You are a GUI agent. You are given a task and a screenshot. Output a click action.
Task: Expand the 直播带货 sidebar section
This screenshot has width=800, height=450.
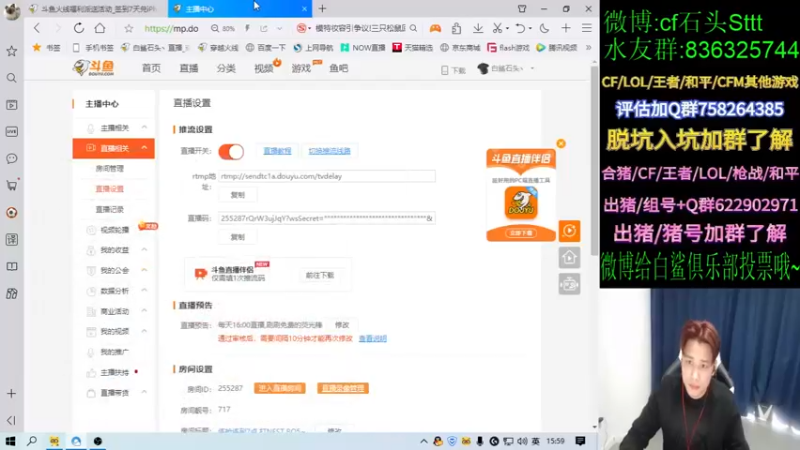(144, 393)
